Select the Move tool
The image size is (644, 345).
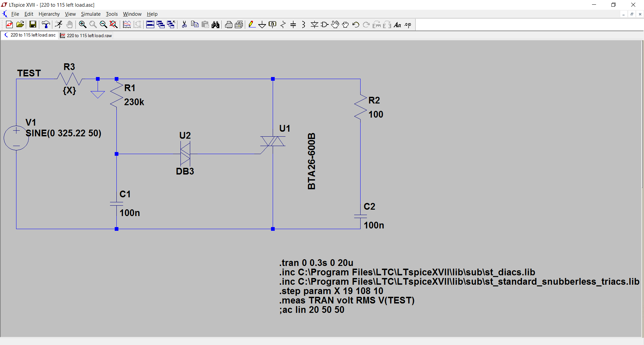335,24
